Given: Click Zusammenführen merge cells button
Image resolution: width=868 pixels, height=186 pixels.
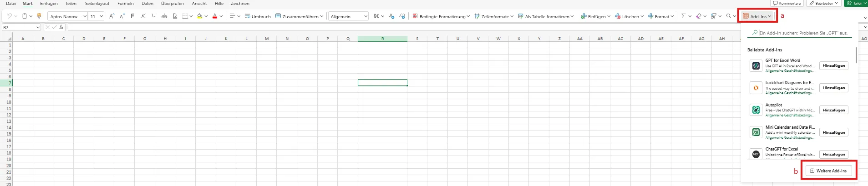Looking at the screenshot, I should pos(299,16).
